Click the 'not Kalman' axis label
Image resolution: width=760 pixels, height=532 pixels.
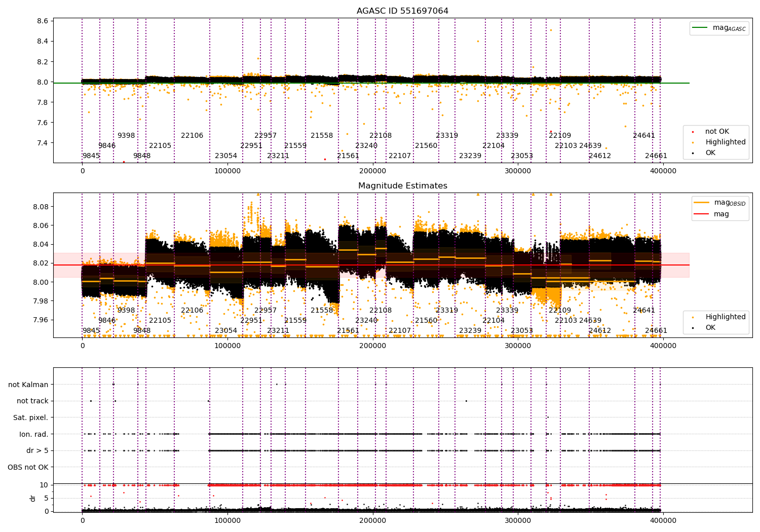point(28,385)
